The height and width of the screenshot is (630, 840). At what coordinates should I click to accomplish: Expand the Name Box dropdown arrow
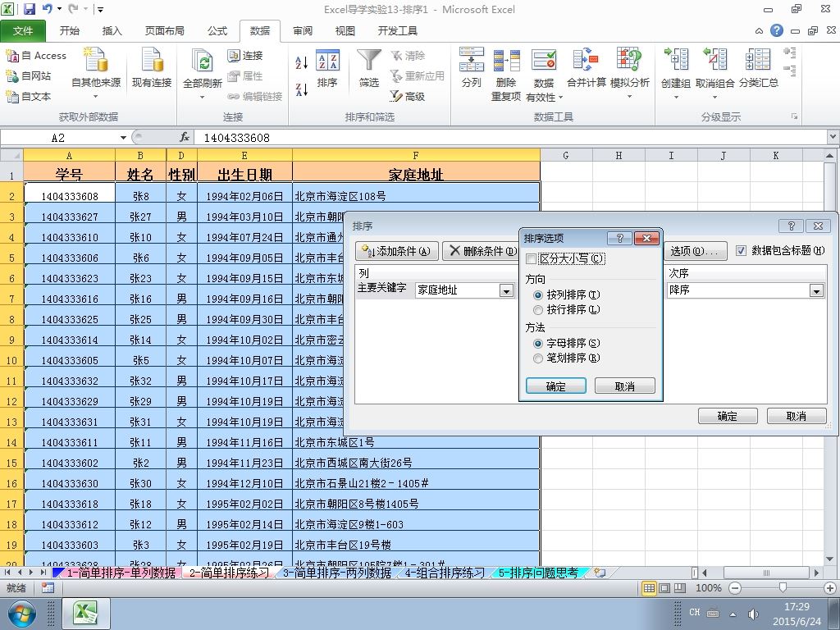click(123, 138)
